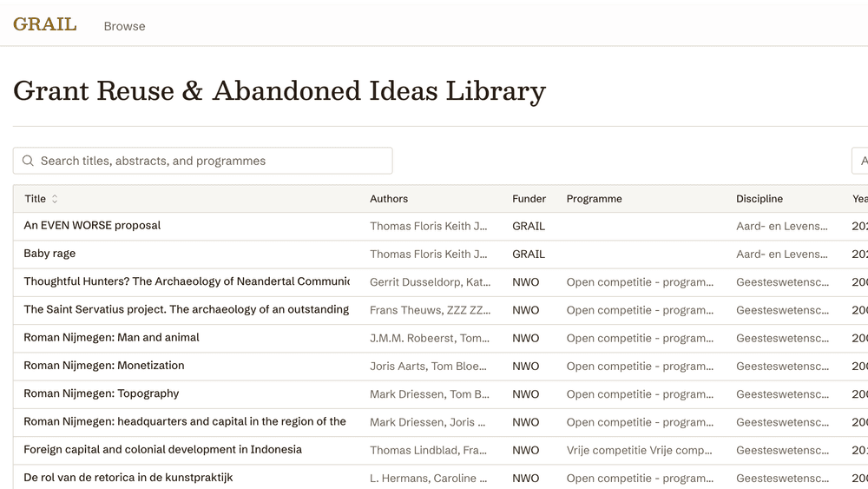
Task: Click 'Geesteswetensc...' discipline in 'Roman Nijmegen: Topography' row
Action: click(783, 394)
